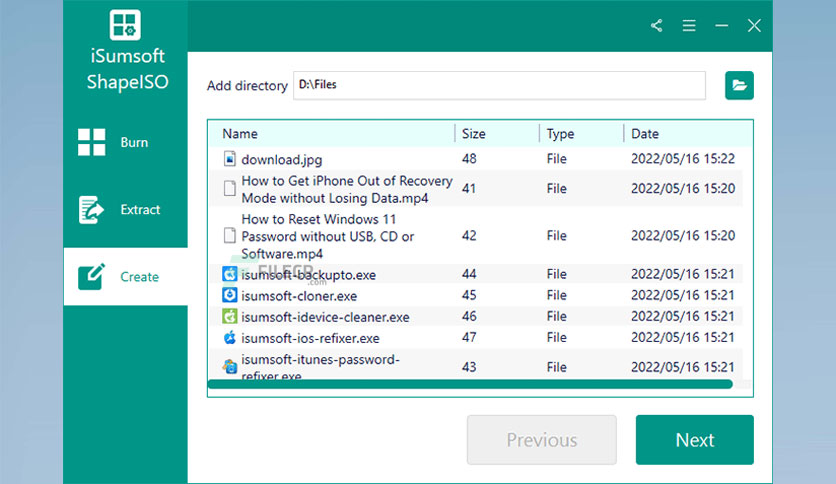Select isumsoft-idevice-cleaner.exe file name
This screenshot has height=484, width=836.
pyautogui.click(x=325, y=317)
